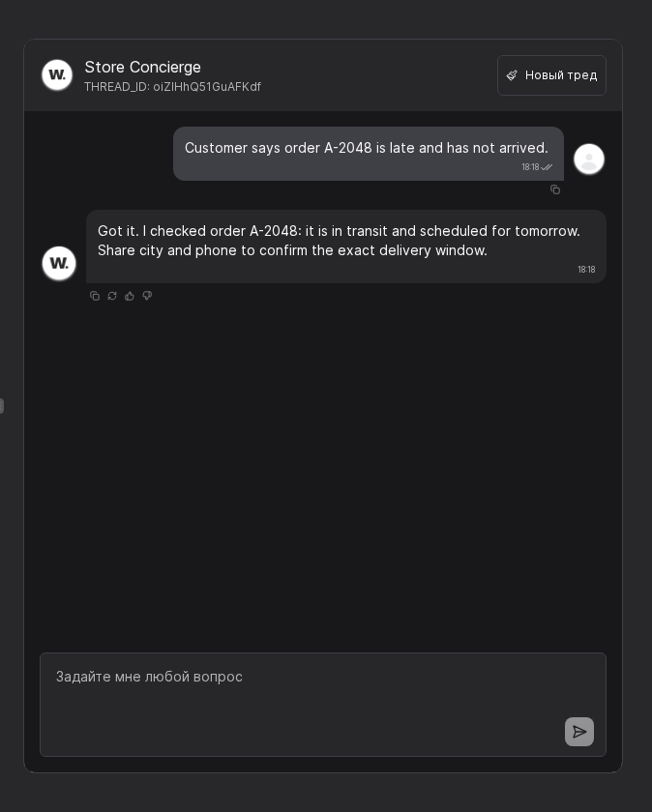Select the THREAD_ID label in the header

pyautogui.click(x=172, y=87)
